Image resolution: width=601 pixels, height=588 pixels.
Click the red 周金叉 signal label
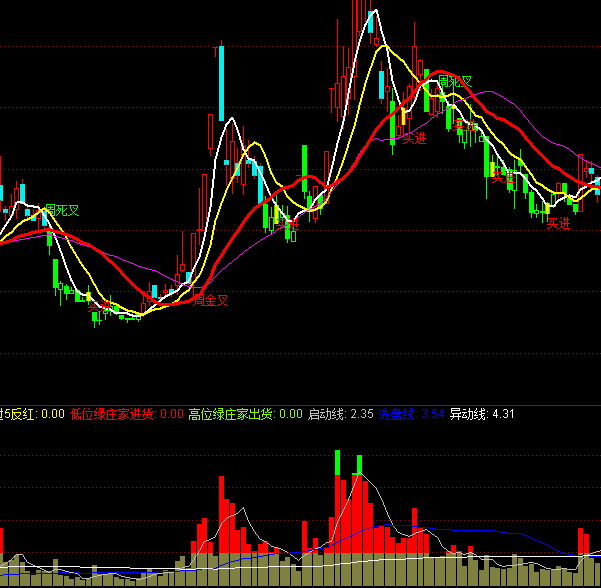coord(211,300)
